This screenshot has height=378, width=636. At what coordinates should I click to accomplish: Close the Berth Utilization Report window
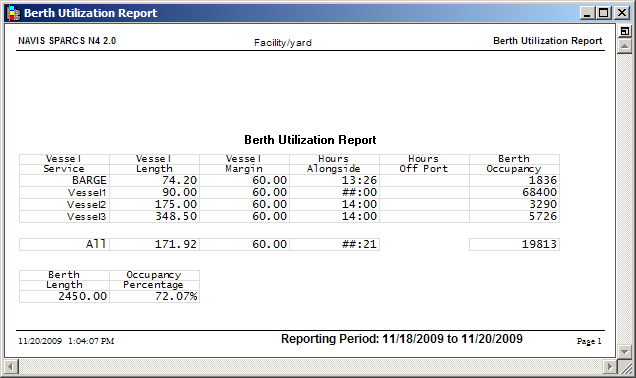pyautogui.click(x=622, y=13)
